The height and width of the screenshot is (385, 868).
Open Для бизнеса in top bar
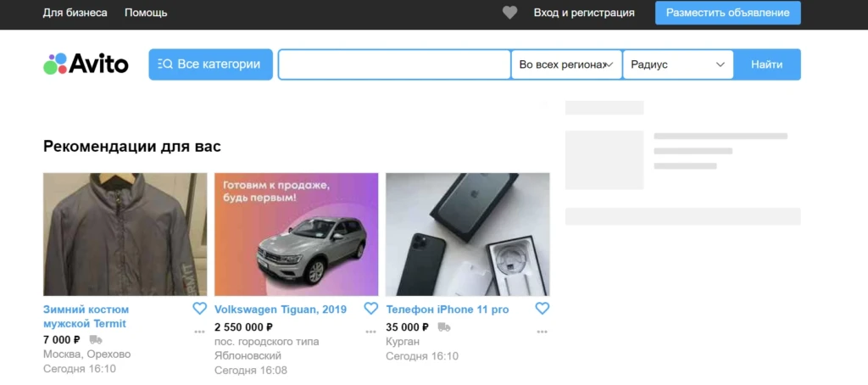pyautogui.click(x=75, y=13)
